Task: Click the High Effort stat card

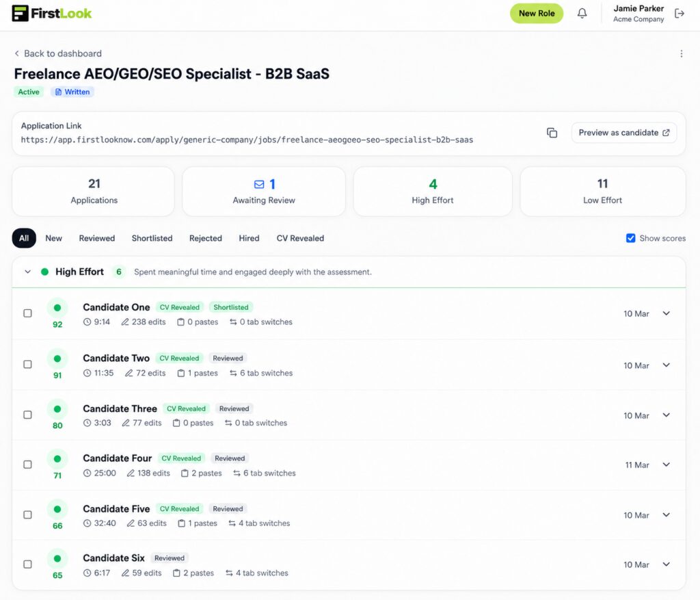Action: [x=432, y=192]
